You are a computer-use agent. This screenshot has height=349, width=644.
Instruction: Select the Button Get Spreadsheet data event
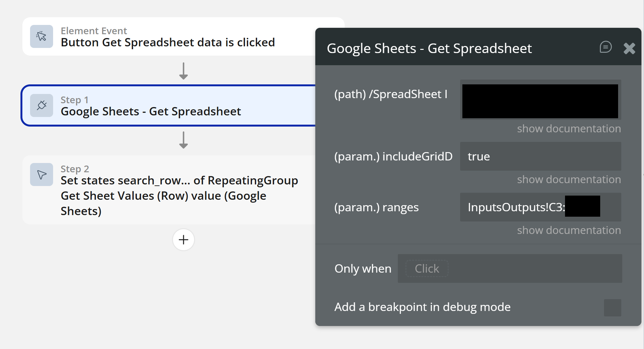pyautogui.click(x=168, y=42)
